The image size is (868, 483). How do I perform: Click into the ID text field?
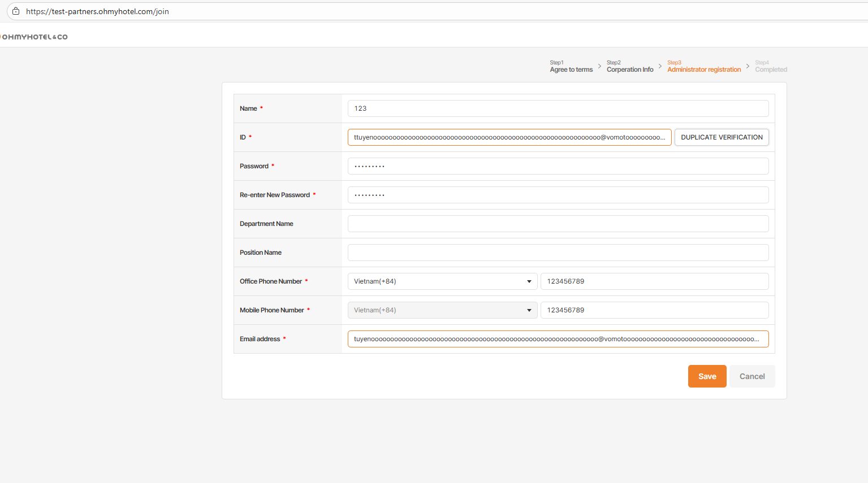point(509,137)
